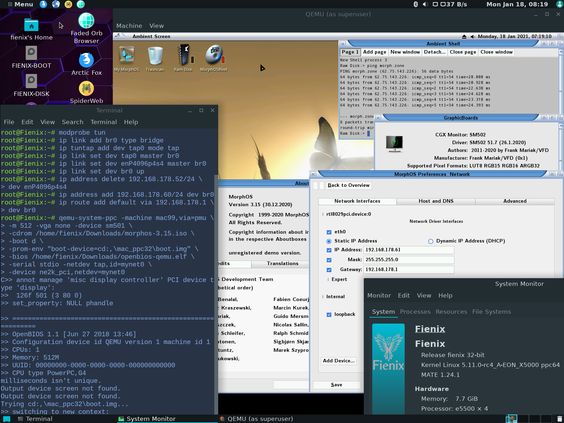Image resolution: width=564 pixels, height=423 pixels.
Task: Click the IP Address input field
Action: pyautogui.click(x=409, y=250)
